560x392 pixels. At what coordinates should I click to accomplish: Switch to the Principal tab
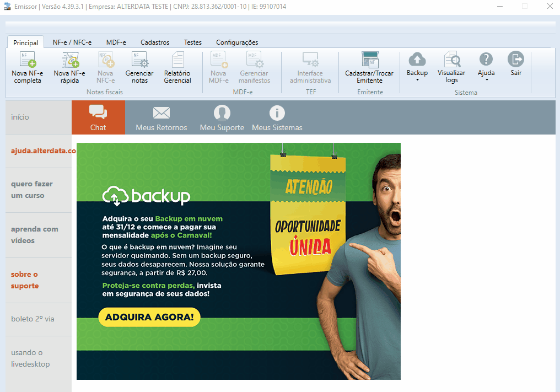click(26, 42)
